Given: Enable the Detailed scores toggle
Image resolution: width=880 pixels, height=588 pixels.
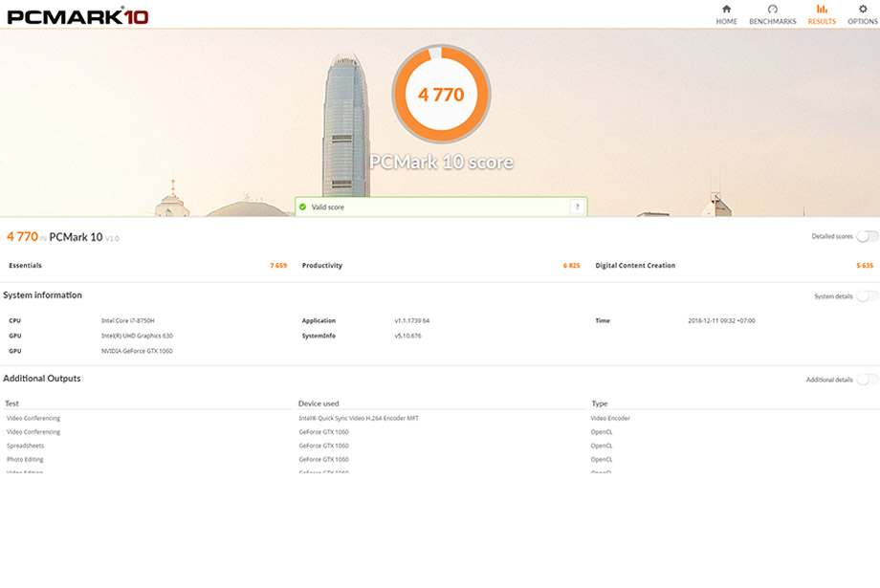Looking at the screenshot, I should pyautogui.click(x=867, y=236).
